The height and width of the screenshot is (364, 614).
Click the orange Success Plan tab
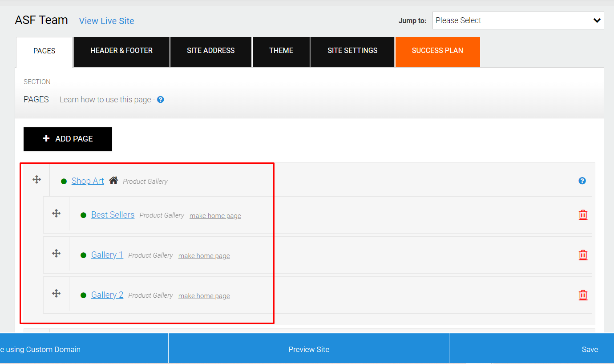click(x=437, y=50)
